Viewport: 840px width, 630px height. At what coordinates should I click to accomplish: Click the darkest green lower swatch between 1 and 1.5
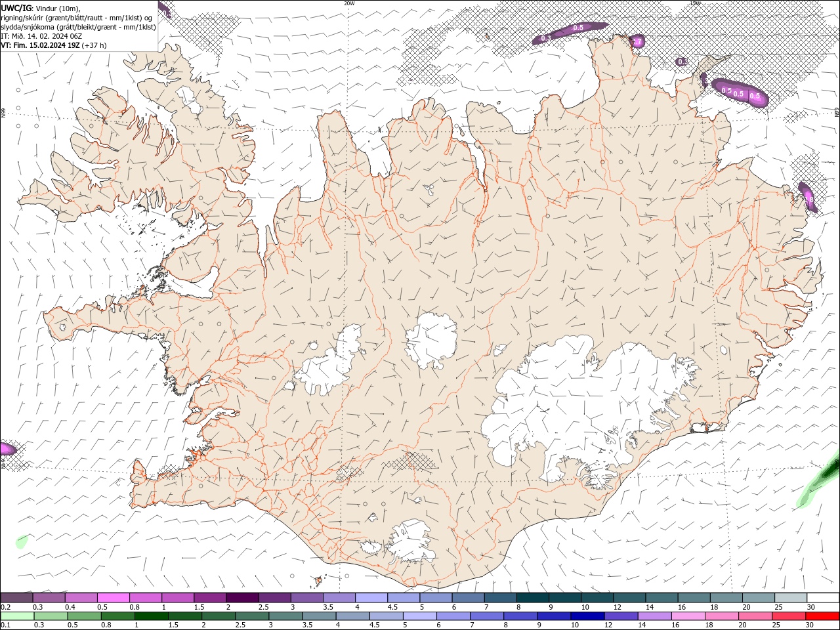tap(151, 616)
